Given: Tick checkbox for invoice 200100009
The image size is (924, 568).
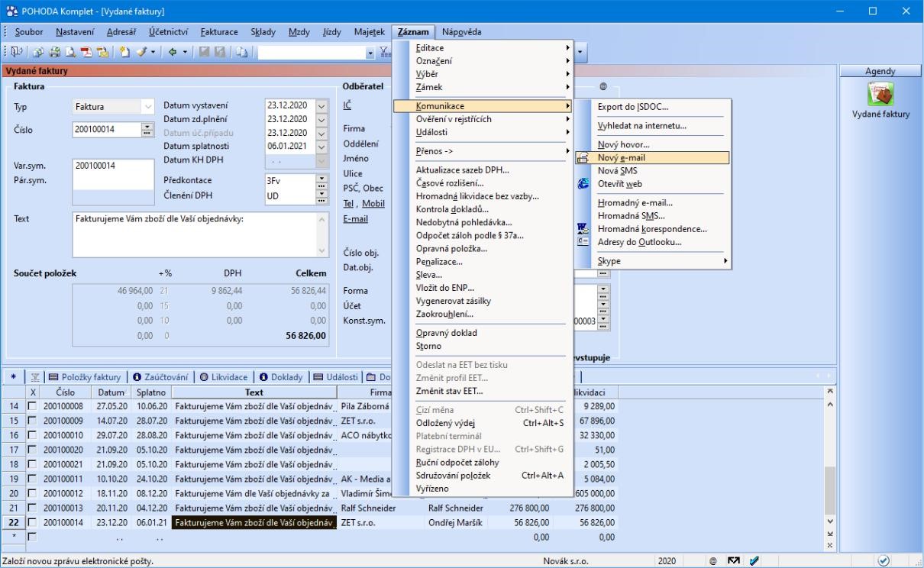Looking at the screenshot, I should [x=34, y=420].
